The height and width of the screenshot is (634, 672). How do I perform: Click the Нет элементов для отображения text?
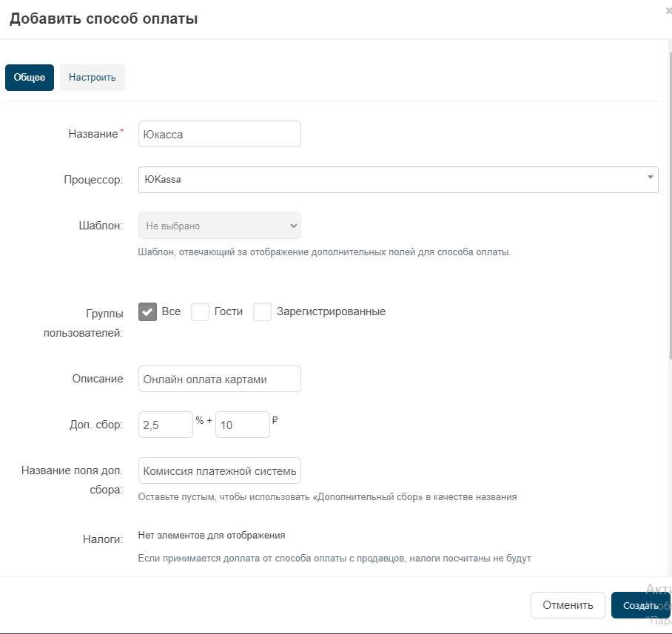point(212,536)
